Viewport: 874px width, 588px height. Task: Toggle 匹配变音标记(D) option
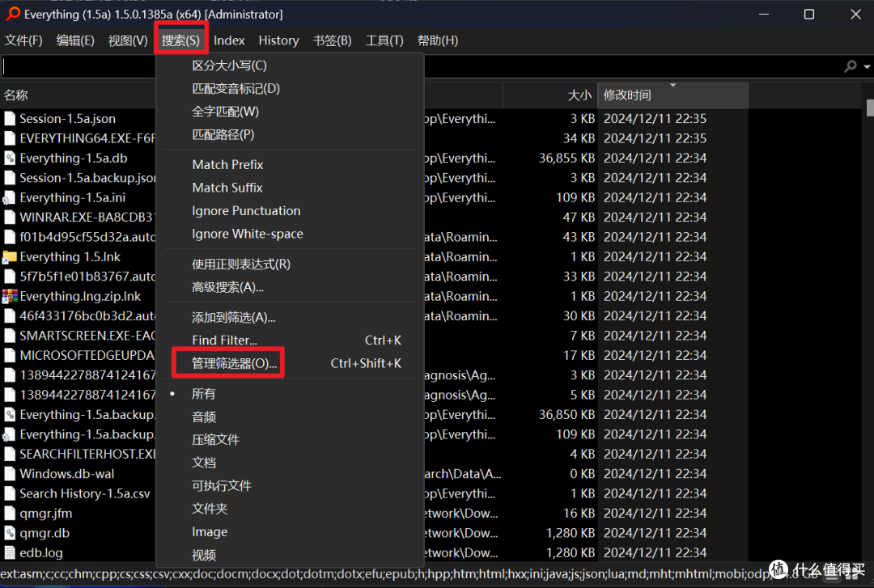(290, 89)
